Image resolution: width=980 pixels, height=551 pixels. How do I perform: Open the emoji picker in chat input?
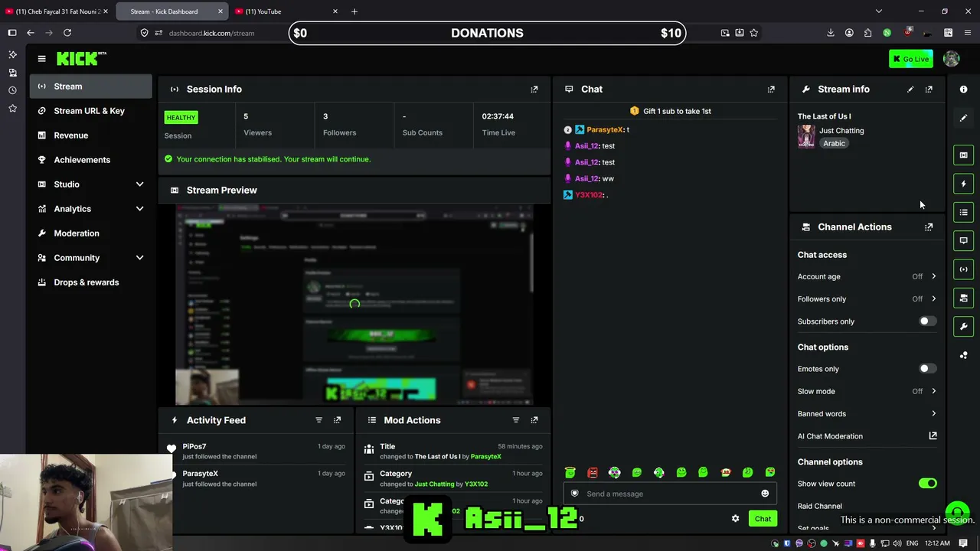[765, 494]
